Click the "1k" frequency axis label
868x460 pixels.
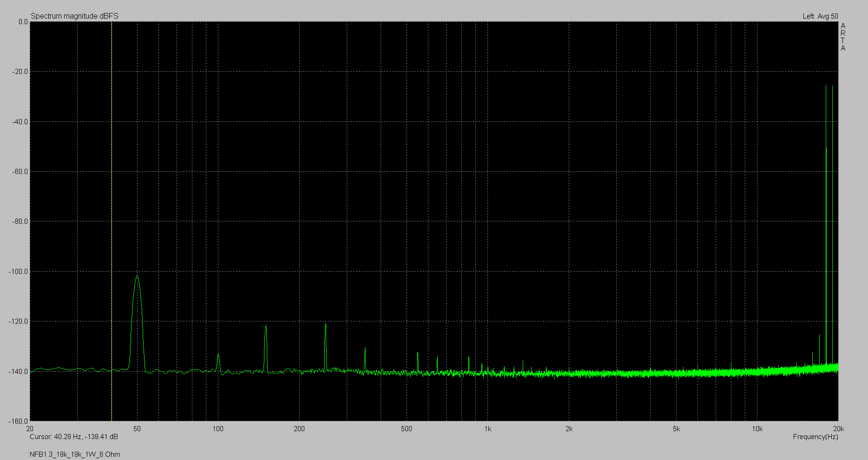(x=487, y=429)
